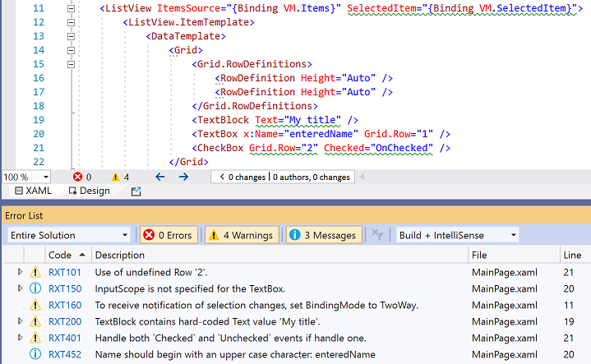The width and height of the screenshot is (591, 364).
Task: Select 'InputScope is not specified for the TextBox.' description
Action: (x=190, y=288)
